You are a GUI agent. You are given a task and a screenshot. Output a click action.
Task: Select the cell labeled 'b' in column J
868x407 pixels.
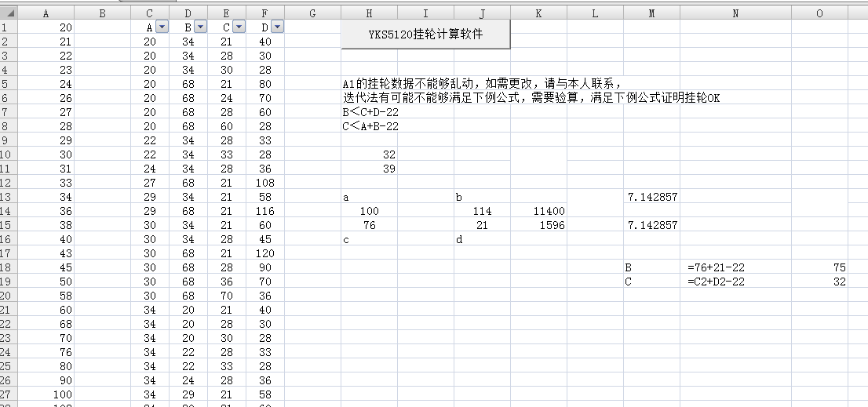click(x=482, y=197)
